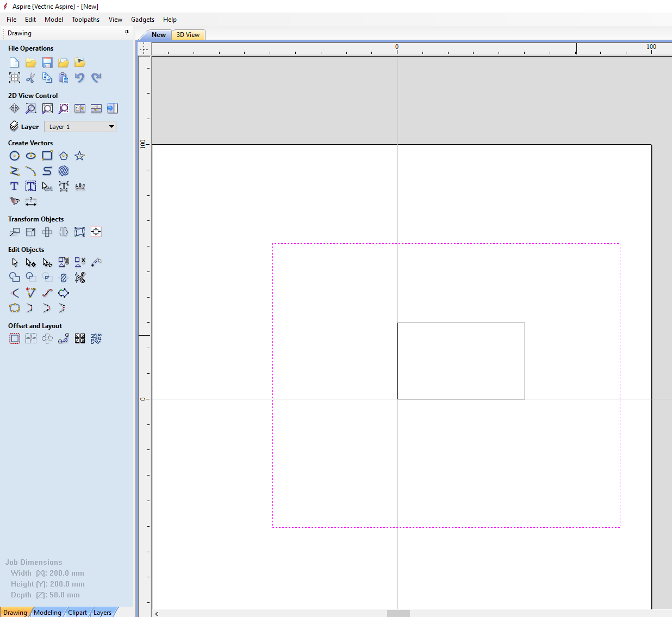This screenshot has width=672, height=617.
Task: Open the Layer stack icon
Action: click(14, 126)
